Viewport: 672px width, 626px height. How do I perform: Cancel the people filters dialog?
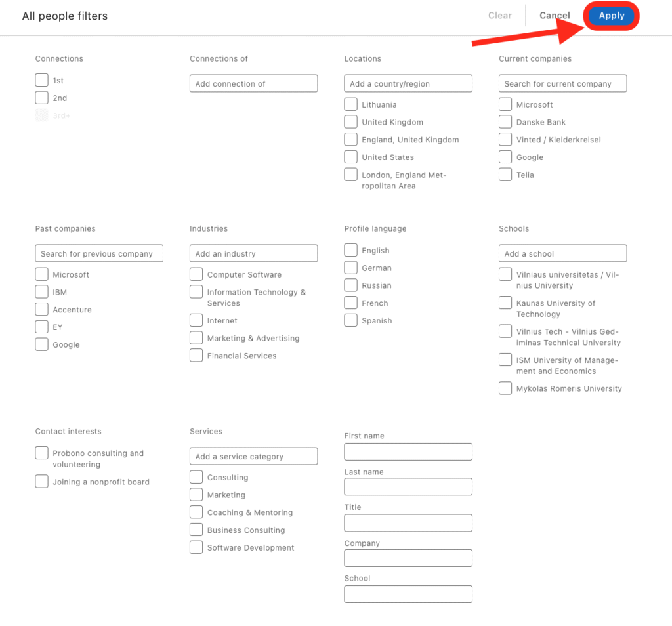[555, 16]
